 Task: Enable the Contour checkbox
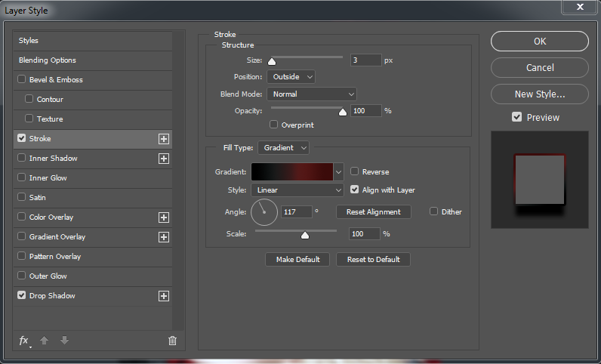(x=29, y=99)
